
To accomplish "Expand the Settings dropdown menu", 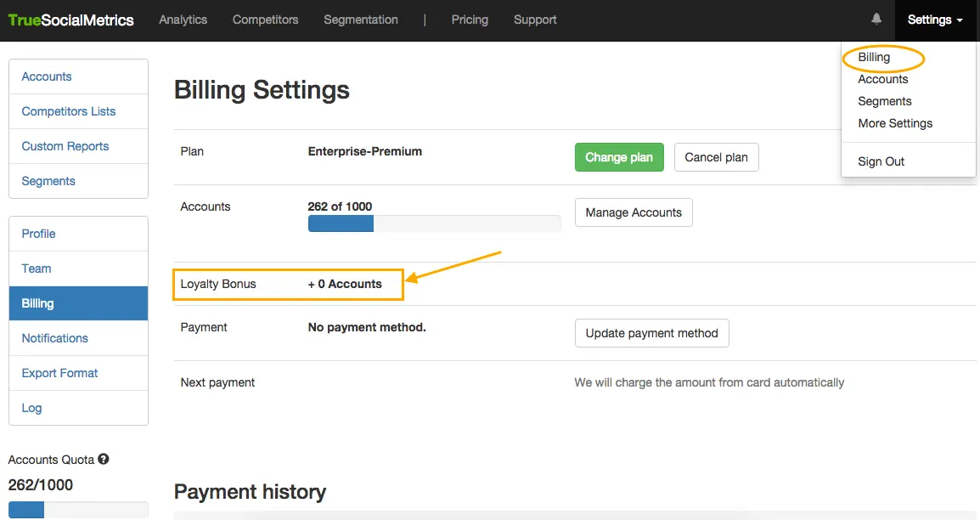I will [935, 20].
